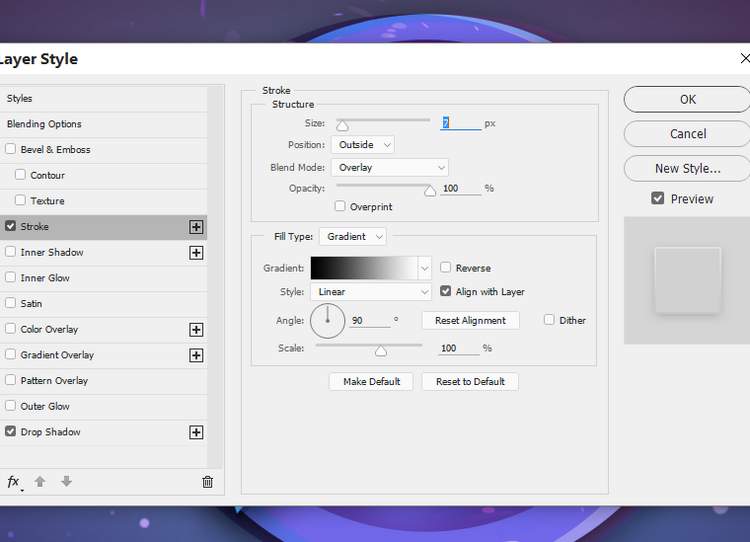The height and width of the screenshot is (542, 750).
Task: Click the Reset Alignment button
Action: [x=470, y=320]
